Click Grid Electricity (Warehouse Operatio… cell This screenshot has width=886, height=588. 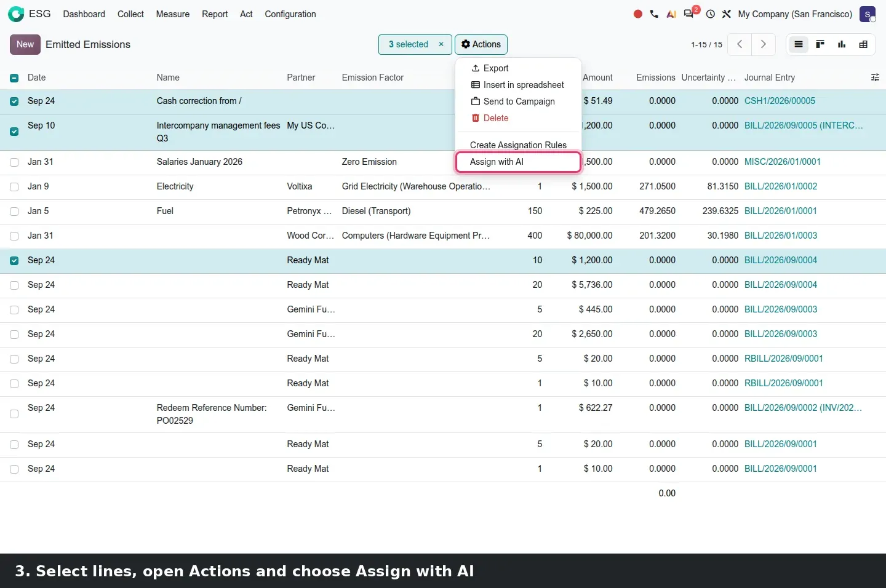coord(416,186)
